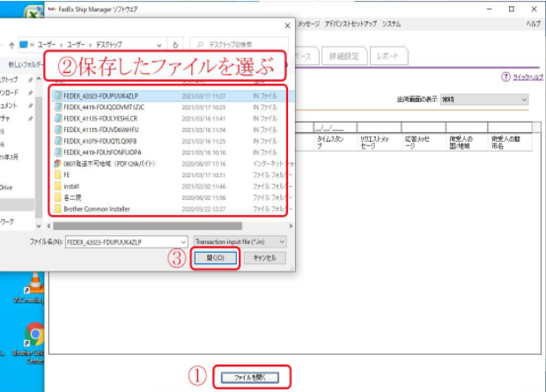
Task: Open the install folder
Action: click(x=173, y=187)
